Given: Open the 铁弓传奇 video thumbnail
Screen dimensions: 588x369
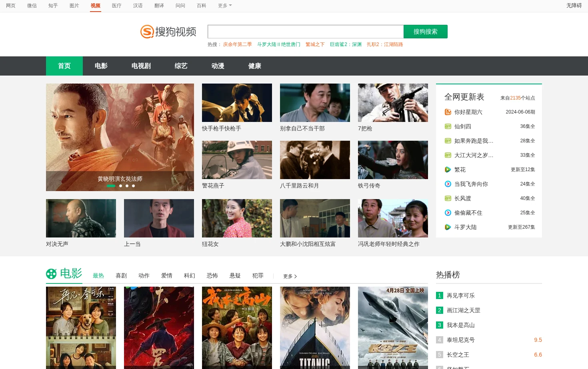Looking at the screenshot, I should pyautogui.click(x=393, y=160).
